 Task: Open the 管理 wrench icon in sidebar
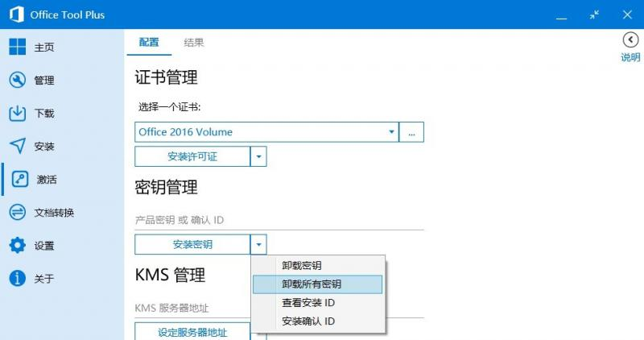click(17, 81)
